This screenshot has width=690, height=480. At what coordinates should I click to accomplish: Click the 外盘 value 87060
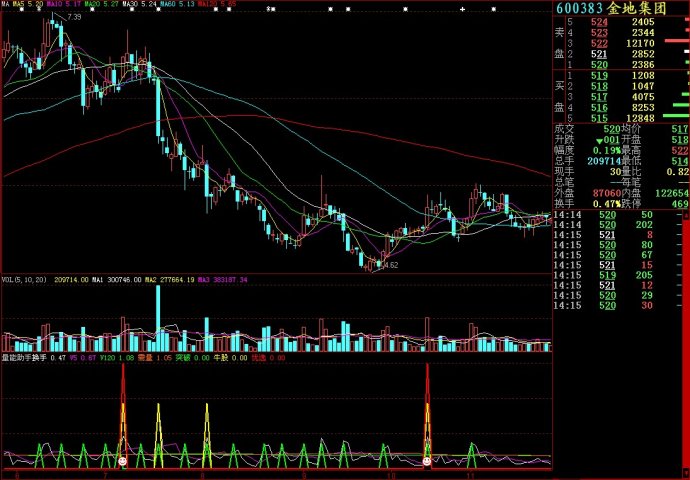coord(606,193)
